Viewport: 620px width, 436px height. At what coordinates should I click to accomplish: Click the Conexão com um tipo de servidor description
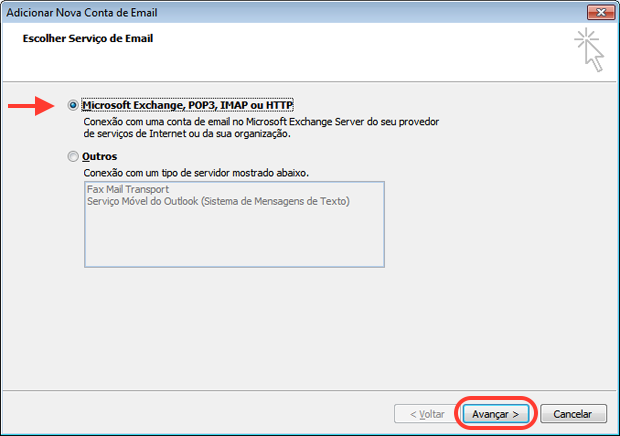tap(196, 173)
